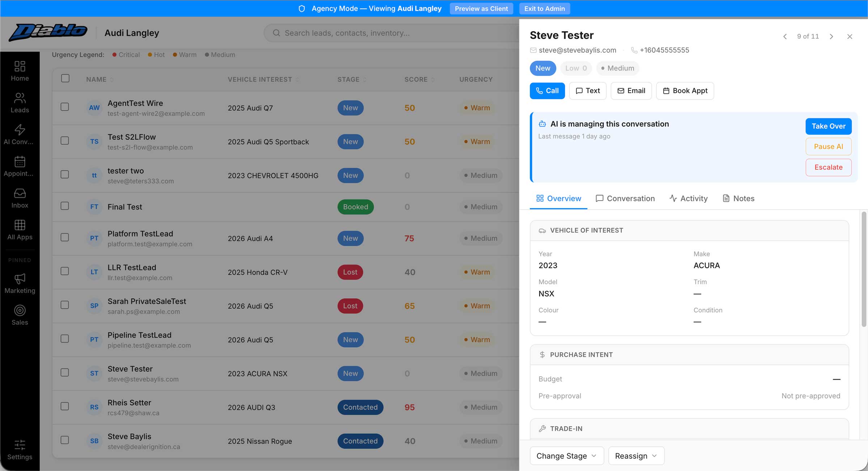Click the RS avatar for Rheis Setter
Image resolution: width=868 pixels, height=471 pixels.
(94, 407)
